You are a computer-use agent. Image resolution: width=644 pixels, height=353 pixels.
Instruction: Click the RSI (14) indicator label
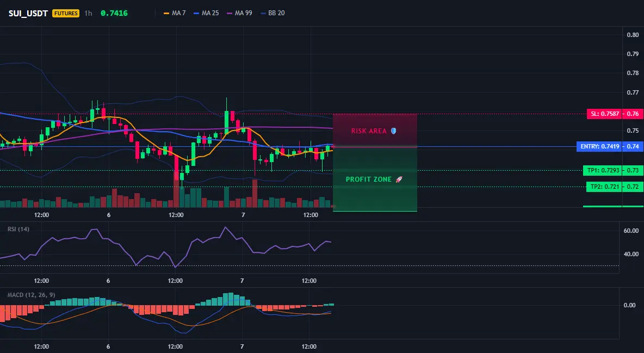coord(18,229)
